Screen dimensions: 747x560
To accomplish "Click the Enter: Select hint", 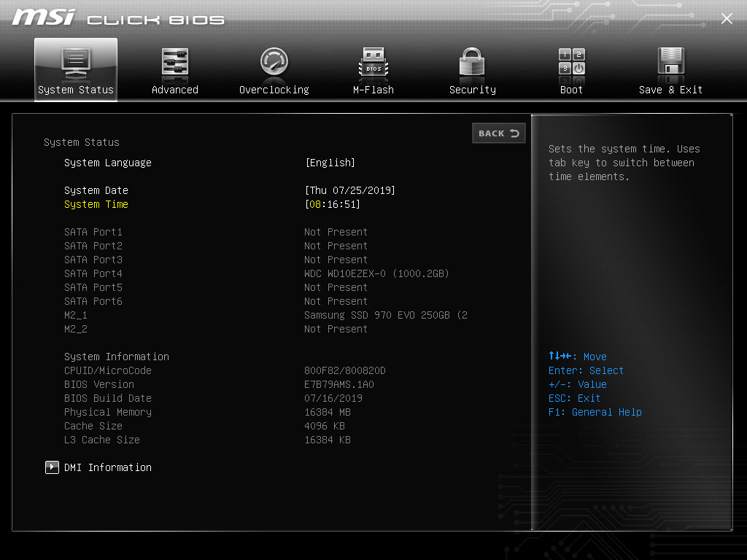I will click(586, 370).
